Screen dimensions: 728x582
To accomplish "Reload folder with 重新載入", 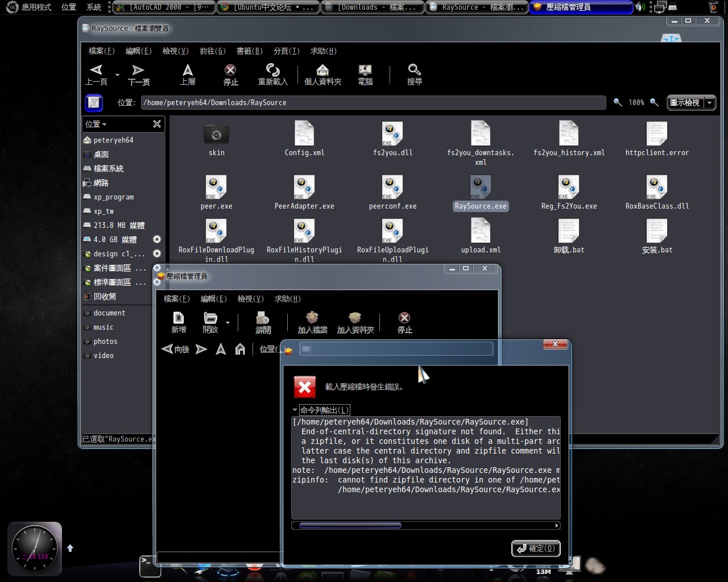I will [x=273, y=74].
